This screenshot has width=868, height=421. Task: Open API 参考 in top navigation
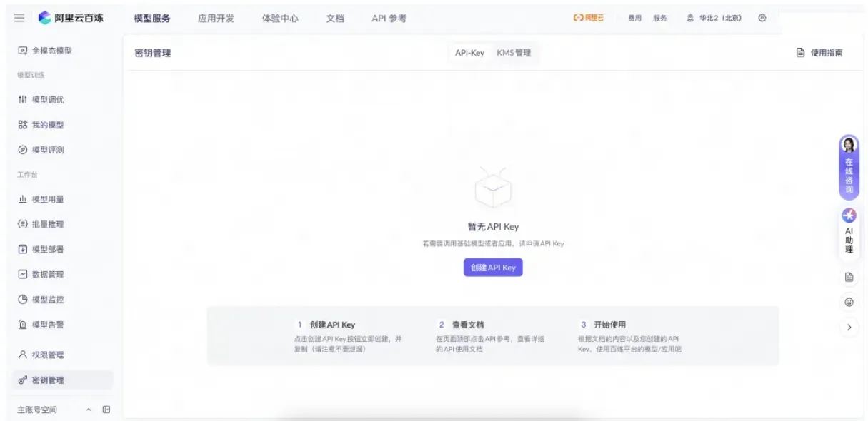pos(389,19)
